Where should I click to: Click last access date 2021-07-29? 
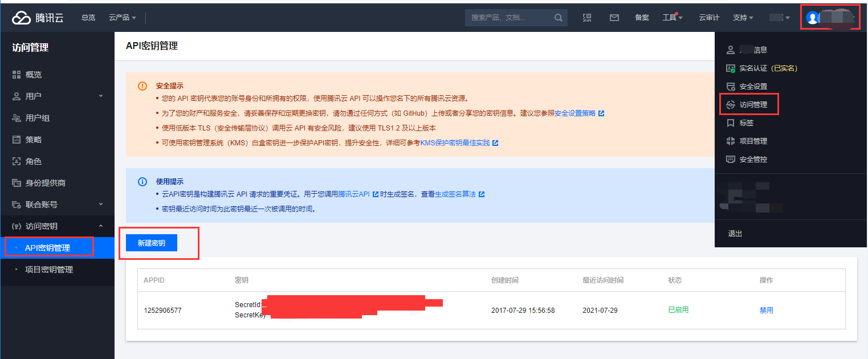coord(600,311)
